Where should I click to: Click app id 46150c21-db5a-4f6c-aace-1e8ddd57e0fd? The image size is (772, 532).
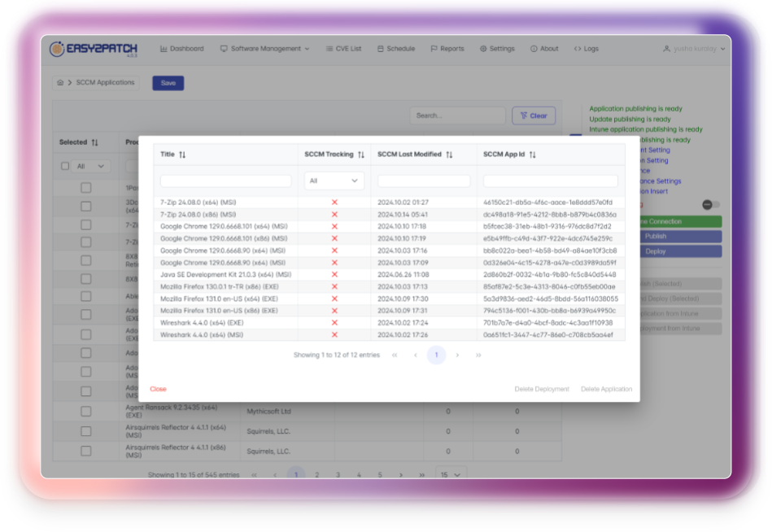pos(547,203)
